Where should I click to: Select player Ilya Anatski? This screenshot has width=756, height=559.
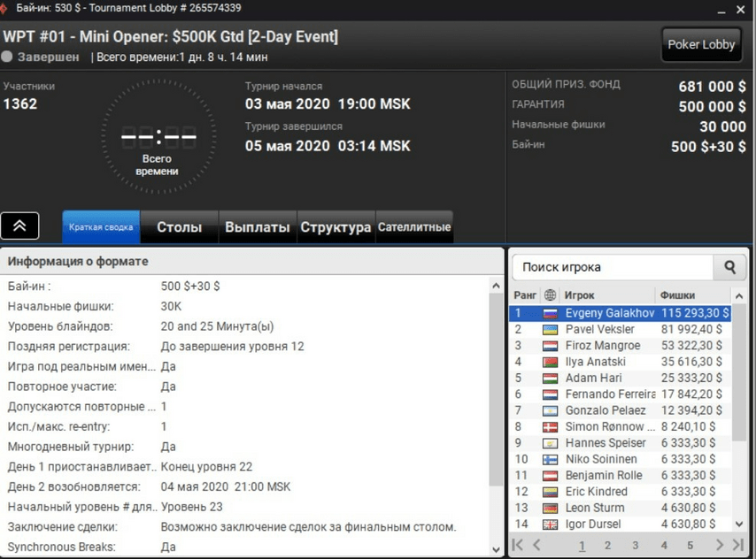click(620, 362)
